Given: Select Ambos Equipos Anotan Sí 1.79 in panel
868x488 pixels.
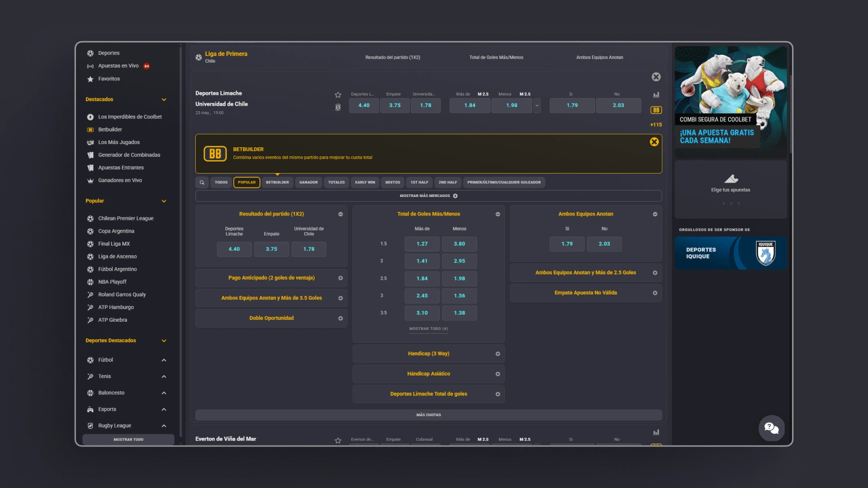Looking at the screenshot, I should point(567,244).
